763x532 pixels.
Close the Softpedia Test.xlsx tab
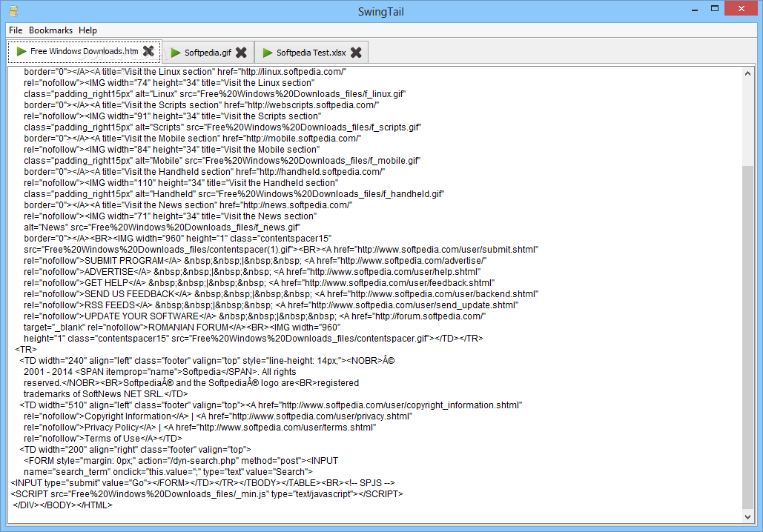[x=356, y=53]
